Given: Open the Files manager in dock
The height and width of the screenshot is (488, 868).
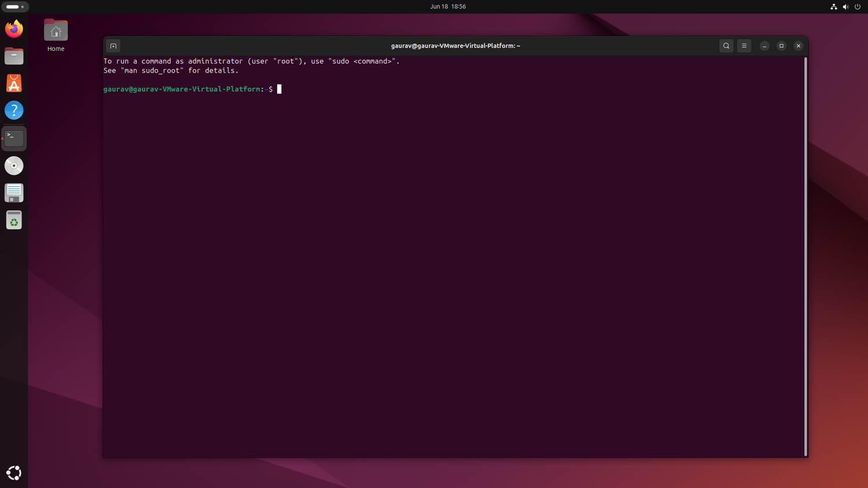Looking at the screenshot, I should [x=14, y=56].
